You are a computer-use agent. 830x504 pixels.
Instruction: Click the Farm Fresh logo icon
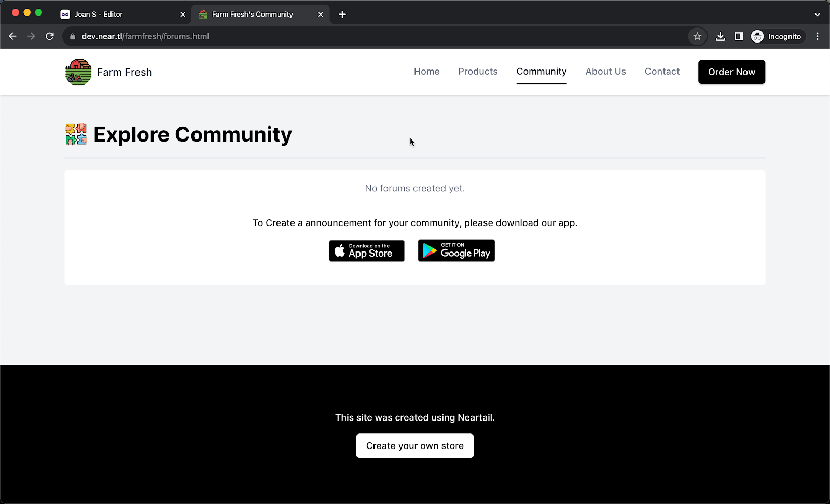[x=77, y=72]
